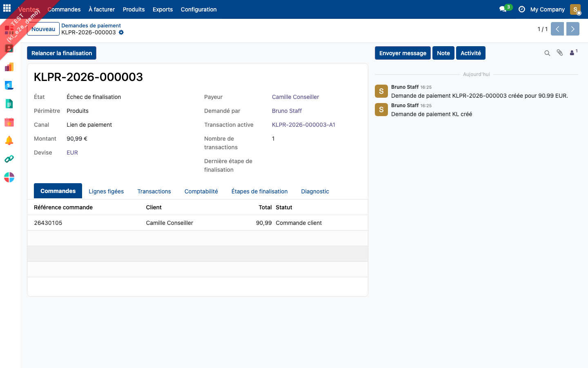Open the Configuration menu
This screenshot has height=368, width=588.
pyautogui.click(x=199, y=9)
